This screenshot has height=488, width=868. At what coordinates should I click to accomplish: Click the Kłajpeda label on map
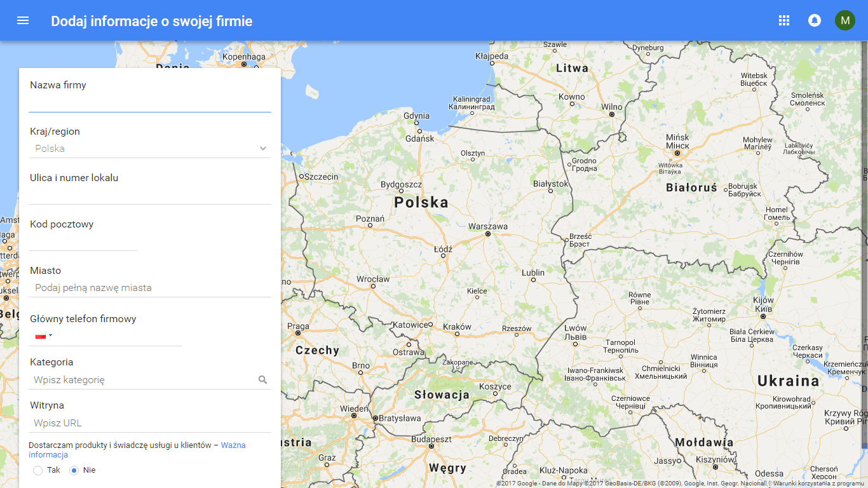click(x=492, y=56)
